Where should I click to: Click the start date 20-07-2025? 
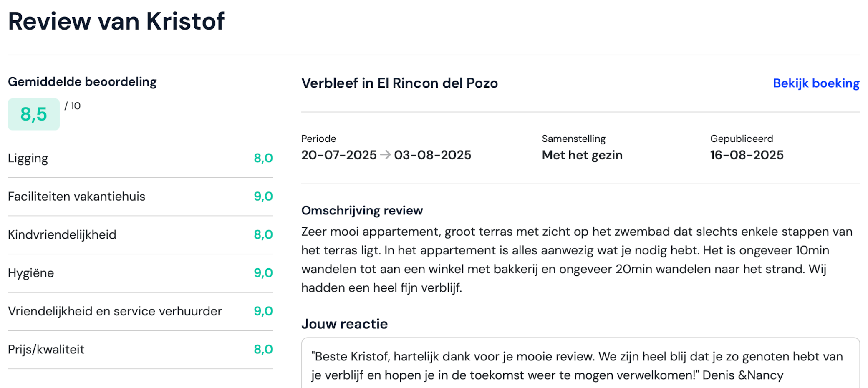339,155
